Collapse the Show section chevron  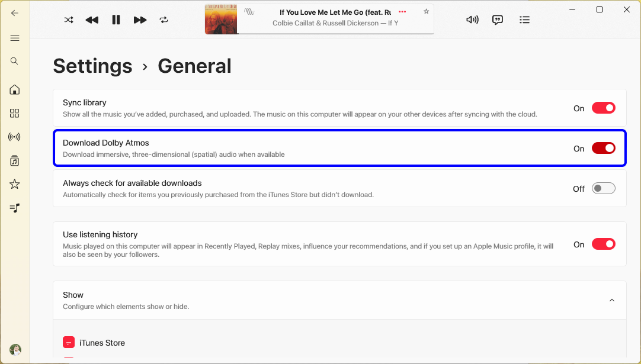[612, 300]
